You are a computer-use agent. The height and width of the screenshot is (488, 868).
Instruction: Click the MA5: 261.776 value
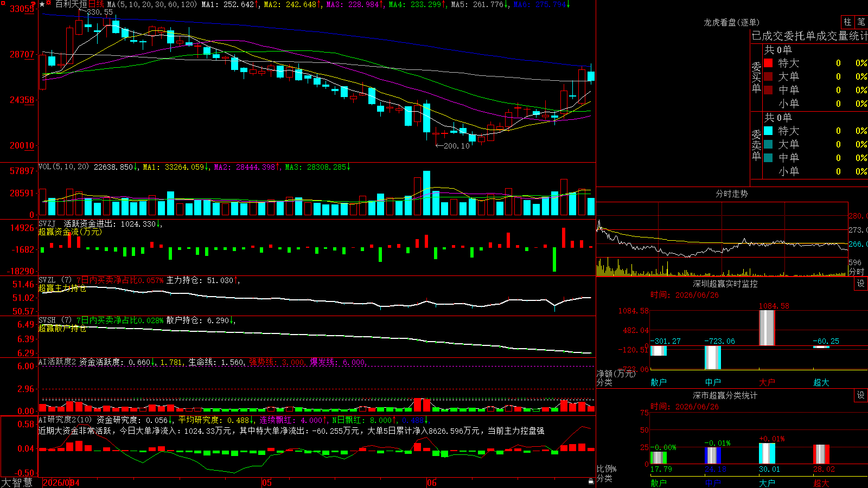click(480, 4)
